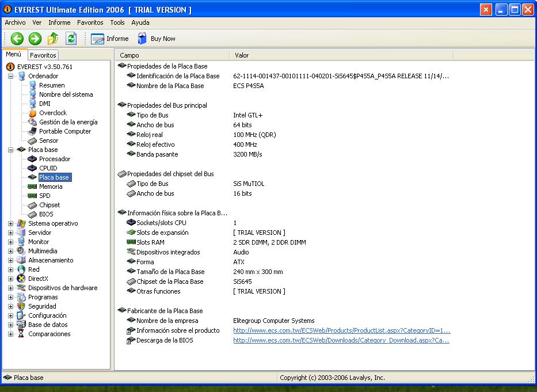Screen dimensions: 537x392
Task: Open the DirectX node icon
Action: click(22, 279)
